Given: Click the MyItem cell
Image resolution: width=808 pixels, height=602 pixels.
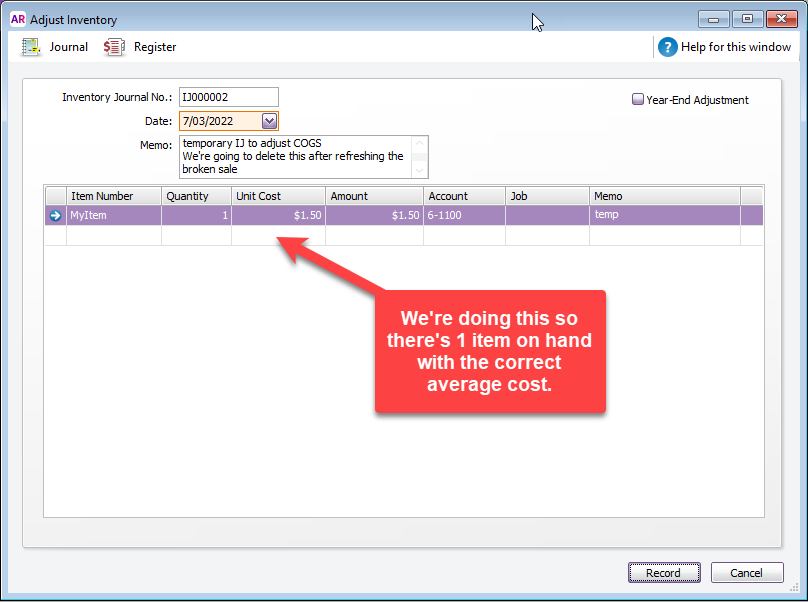Looking at the screenshot, I should pyautogui.click(x=113, y=215).
